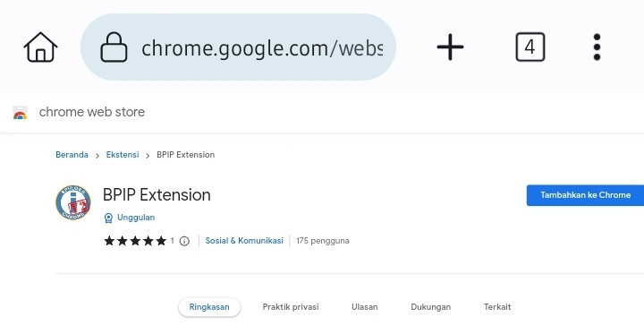Click the five-star rating display
This screenshot has width=644, height=334.
[x=135, y=241]
